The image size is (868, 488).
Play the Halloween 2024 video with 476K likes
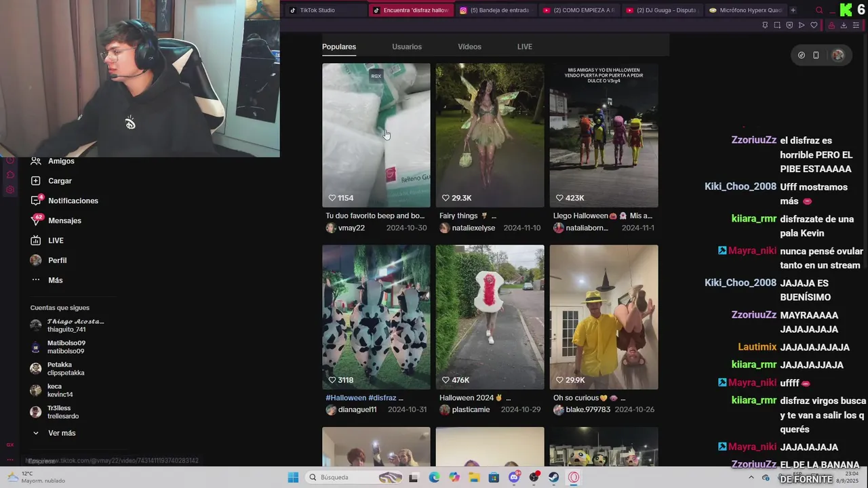(x=490, y=317)
